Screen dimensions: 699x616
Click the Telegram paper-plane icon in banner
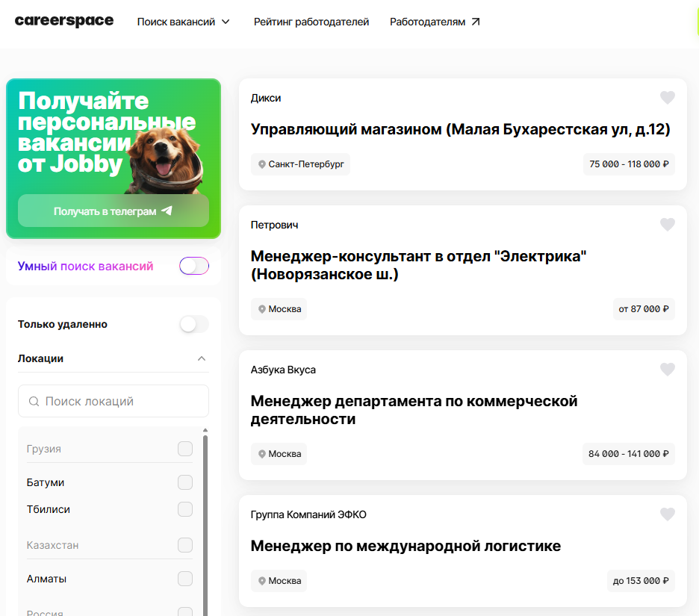pyautogui.click(x=167, y=211)
